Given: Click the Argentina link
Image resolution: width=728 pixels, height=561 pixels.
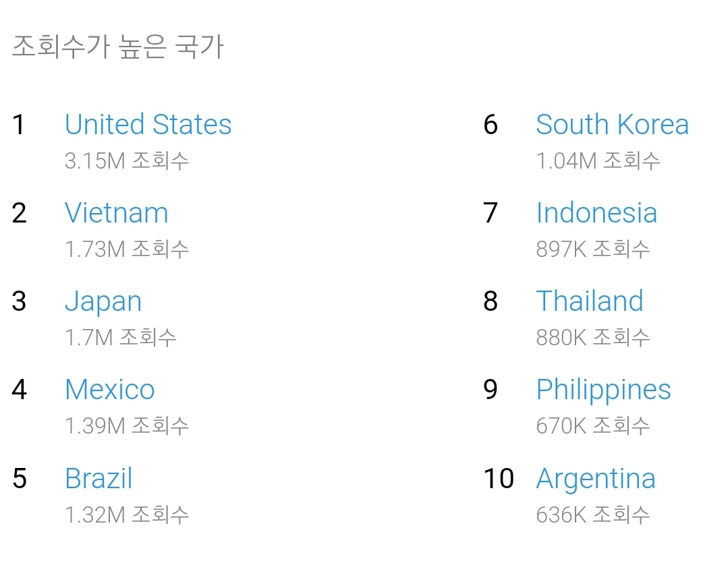Looking at the screenshot, I should point(596,479).
